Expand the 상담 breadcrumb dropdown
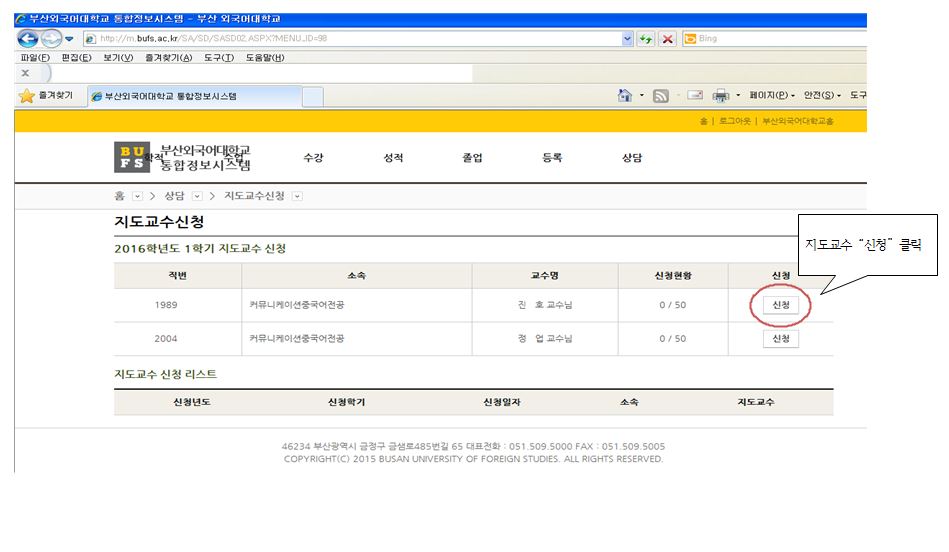949x552 pixels. click(x=197, y=195)
